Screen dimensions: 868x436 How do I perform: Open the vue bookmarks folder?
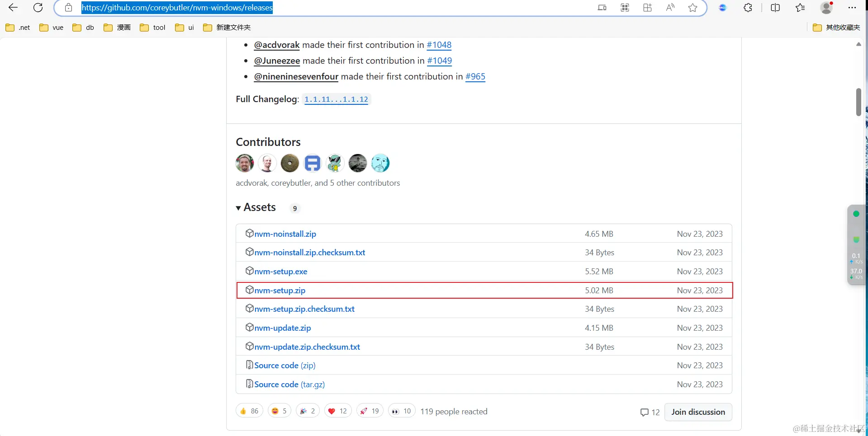[52, 28]
